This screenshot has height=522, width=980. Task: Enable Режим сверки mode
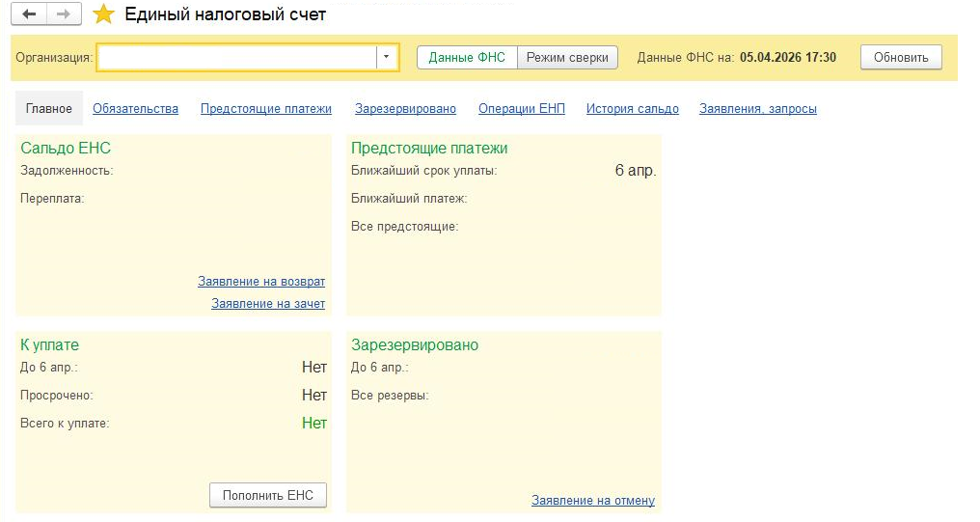(x=568, y=57)
